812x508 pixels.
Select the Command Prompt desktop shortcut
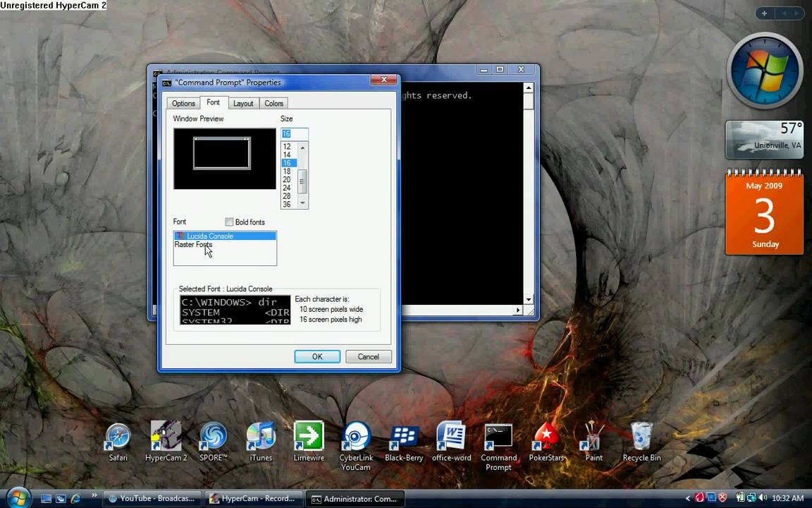click(499, 446)
